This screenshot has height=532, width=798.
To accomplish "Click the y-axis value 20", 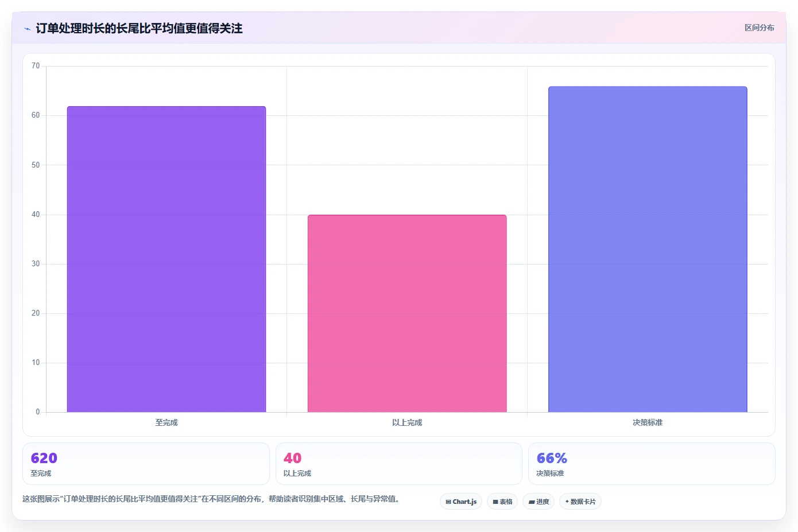I will point(36,313).
